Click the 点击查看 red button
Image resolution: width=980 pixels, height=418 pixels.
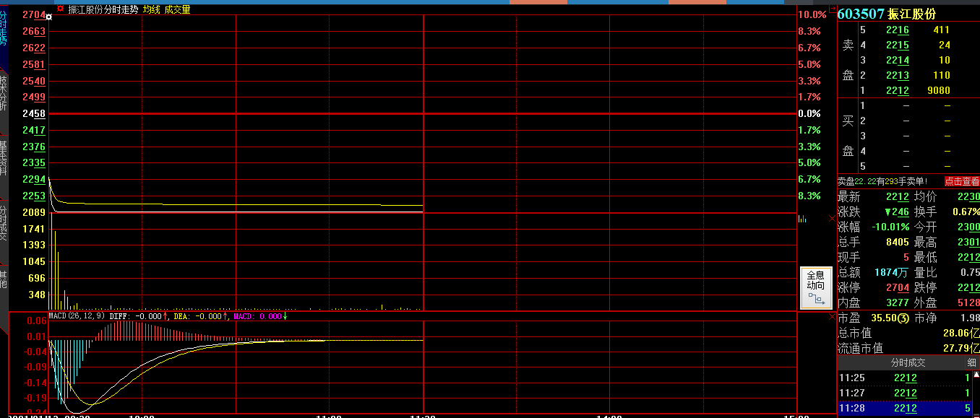[961, 182]
